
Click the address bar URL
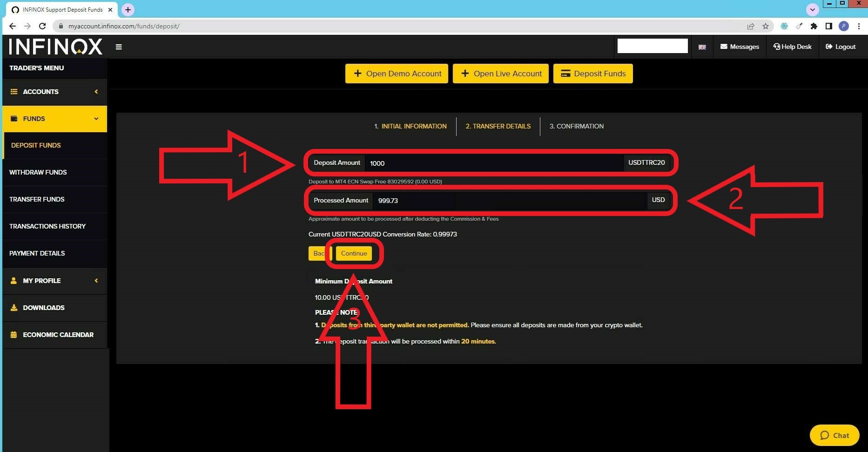pos(124,26)
